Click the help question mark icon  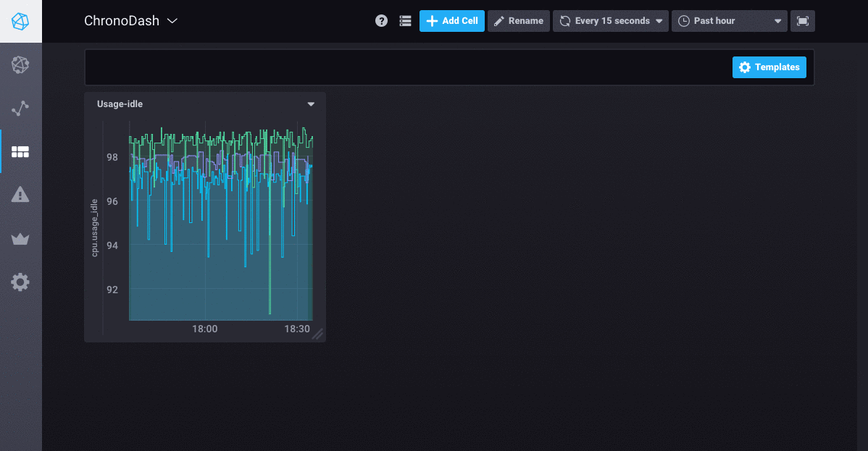click(381, 21)
